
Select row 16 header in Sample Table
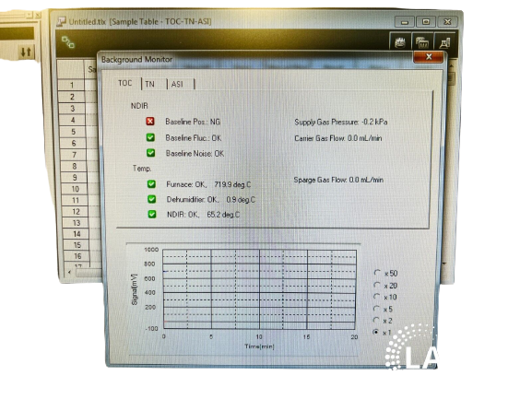(x=77, y=256)
